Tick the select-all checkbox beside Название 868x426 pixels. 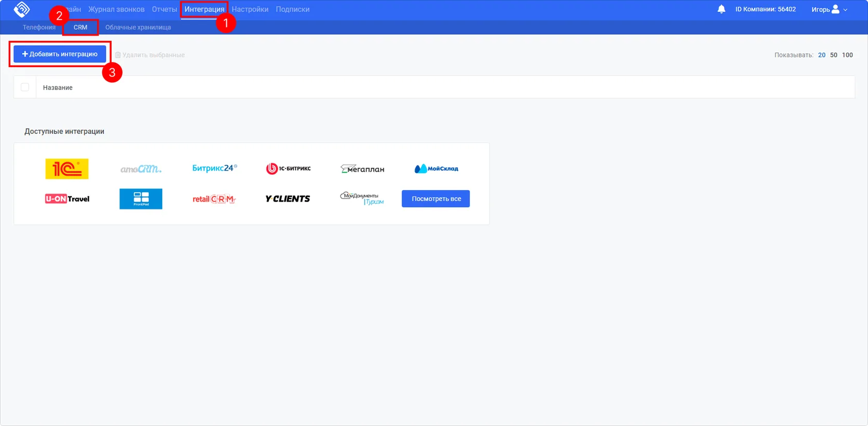(x=25, y=87)
